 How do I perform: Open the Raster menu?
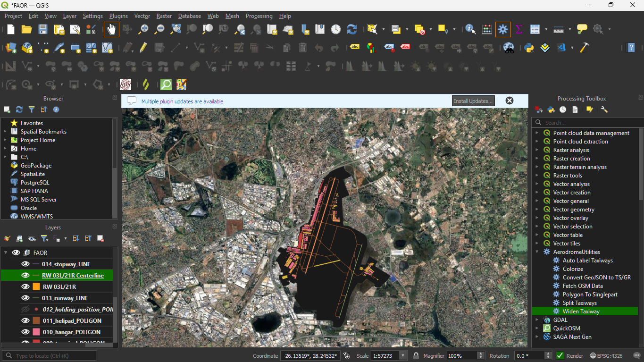(x=164, y=16)
